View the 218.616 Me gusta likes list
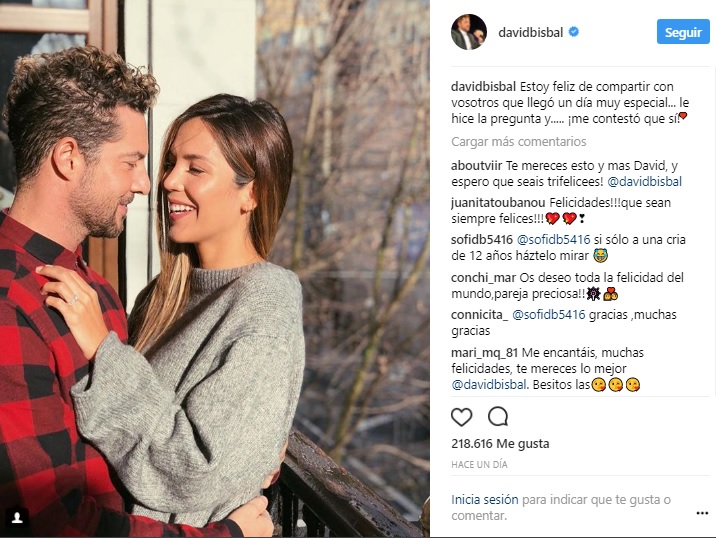Image resolution: width=716 pixels, height=538 pixels. pyautogui.click(x=500, y=443)
